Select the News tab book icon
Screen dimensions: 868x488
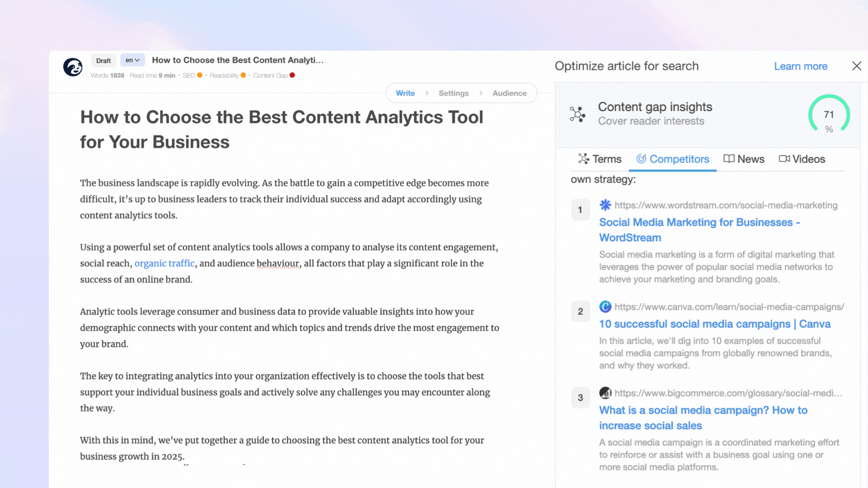tap(729, 159)
